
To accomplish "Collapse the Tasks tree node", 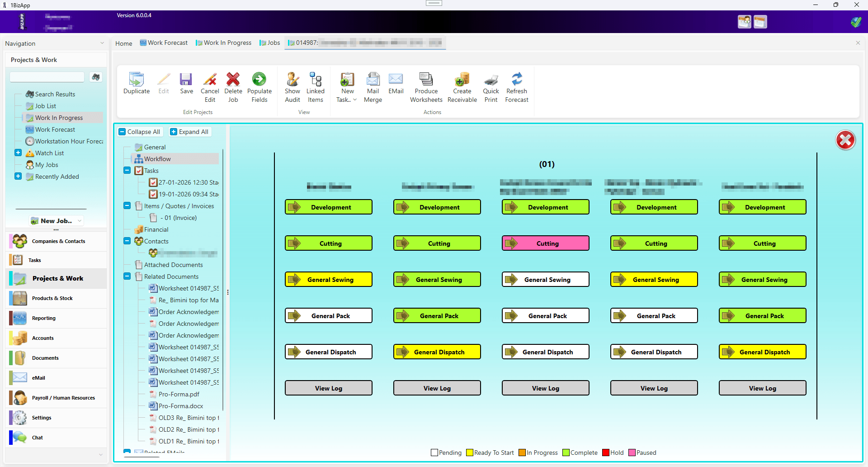I will (127, 171).
